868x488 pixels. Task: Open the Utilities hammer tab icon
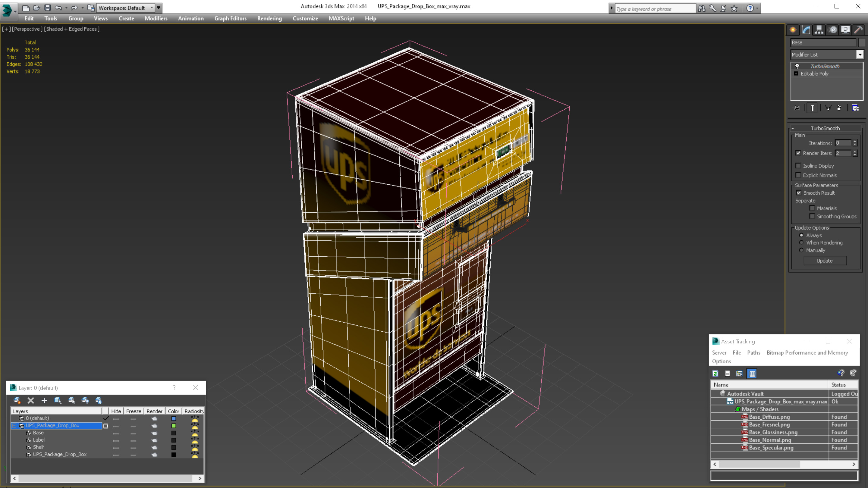tap(859, 30)
